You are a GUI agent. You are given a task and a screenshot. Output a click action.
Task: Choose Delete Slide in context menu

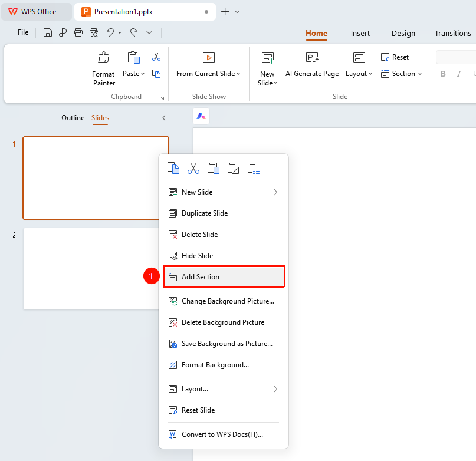coord(224,235)
